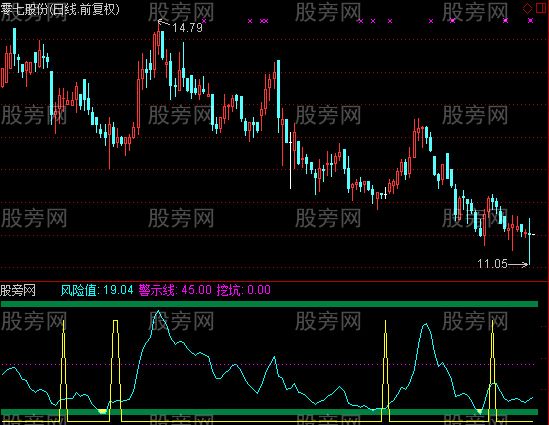Click the red diamond icon at top right
Screen dimensions: 549x425
(527, 8)
